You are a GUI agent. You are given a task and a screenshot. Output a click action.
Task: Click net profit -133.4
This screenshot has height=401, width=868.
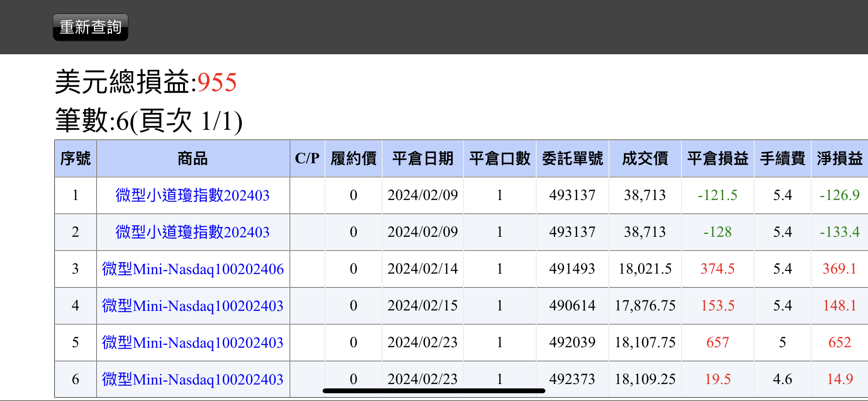tap(839, 232)
